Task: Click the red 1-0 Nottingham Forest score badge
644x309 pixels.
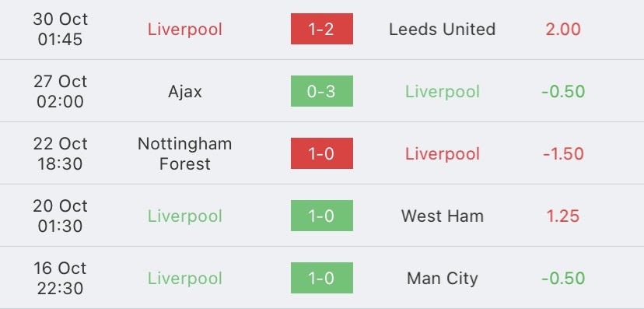Action: pyautogui.click(x=321, y=153)
